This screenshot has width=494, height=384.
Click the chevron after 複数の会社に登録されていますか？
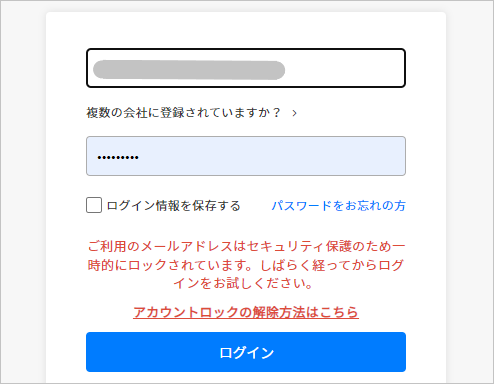[294, 113]
